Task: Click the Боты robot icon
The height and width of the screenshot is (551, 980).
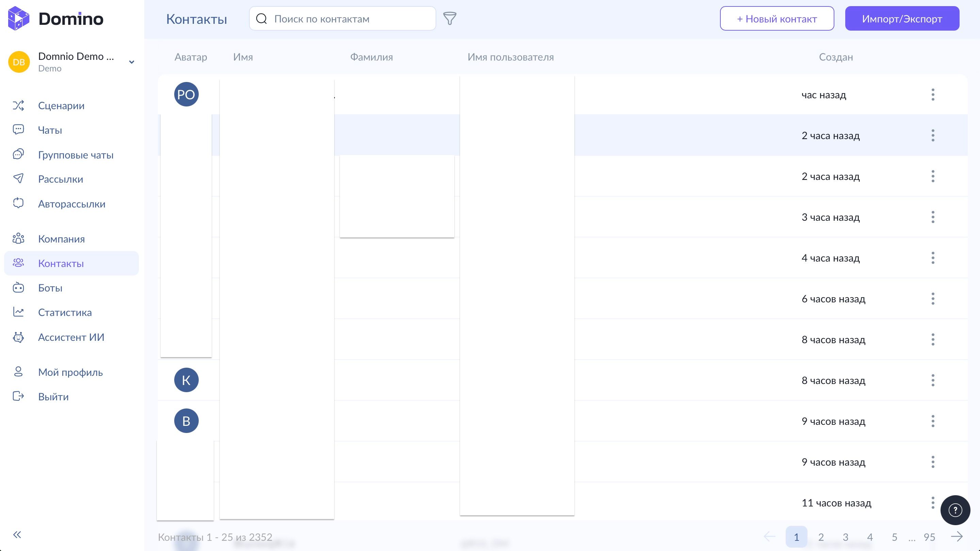Action: (x=18, y=288)
